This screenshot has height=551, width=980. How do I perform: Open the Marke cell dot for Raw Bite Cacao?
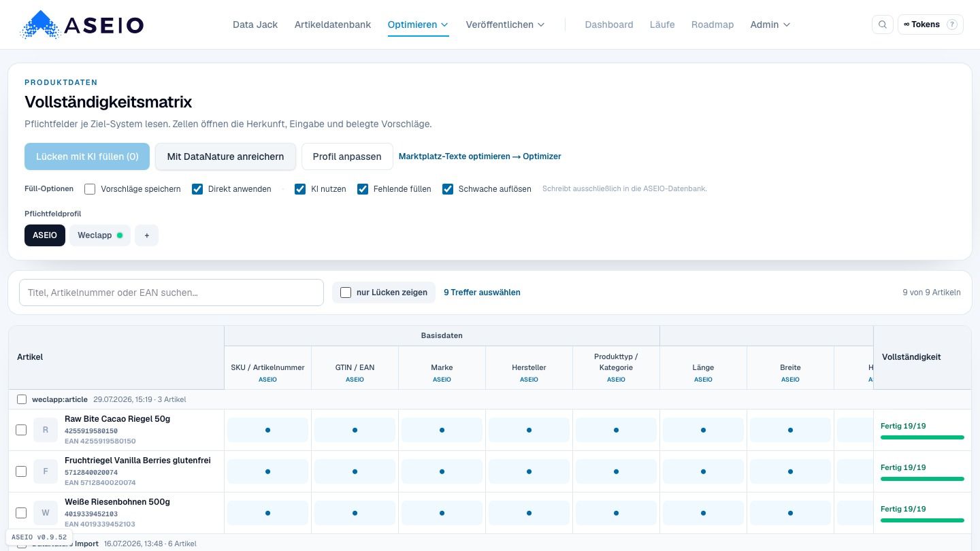(x=442, y=430)
